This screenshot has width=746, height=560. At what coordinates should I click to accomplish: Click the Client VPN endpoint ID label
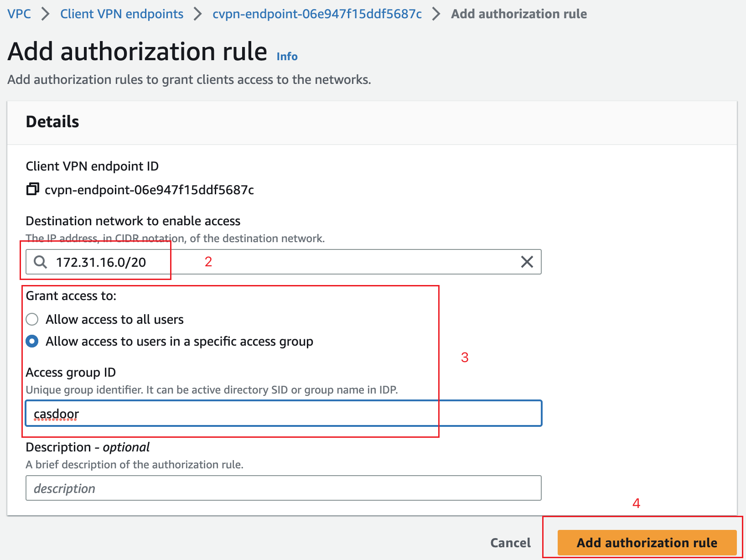(x=92, y=166)
